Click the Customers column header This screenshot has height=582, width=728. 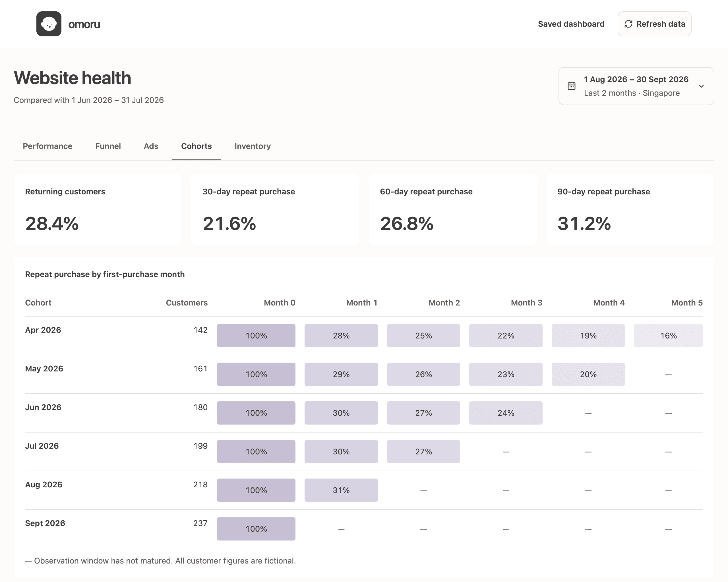(187, 303)
